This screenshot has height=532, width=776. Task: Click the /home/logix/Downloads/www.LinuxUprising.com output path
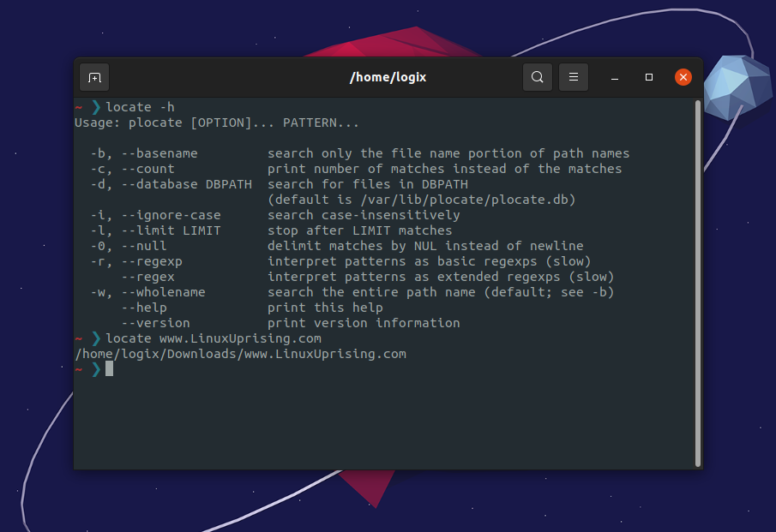click(x=241, y=354)
